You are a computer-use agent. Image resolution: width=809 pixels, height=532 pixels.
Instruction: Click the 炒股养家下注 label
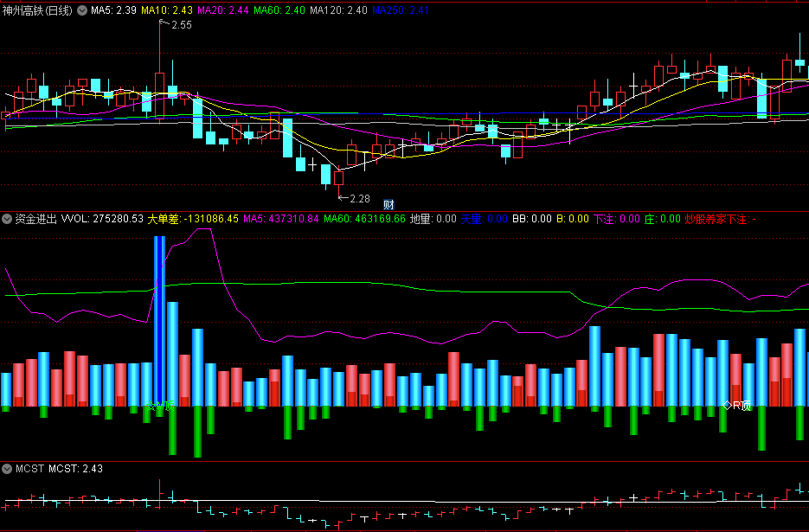[x=720, y=219]
